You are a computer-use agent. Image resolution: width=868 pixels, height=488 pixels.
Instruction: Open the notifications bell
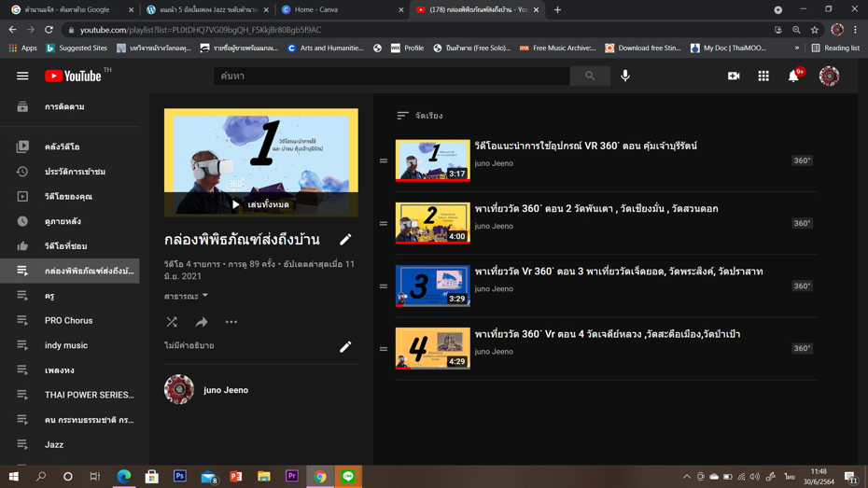point(793,77)
